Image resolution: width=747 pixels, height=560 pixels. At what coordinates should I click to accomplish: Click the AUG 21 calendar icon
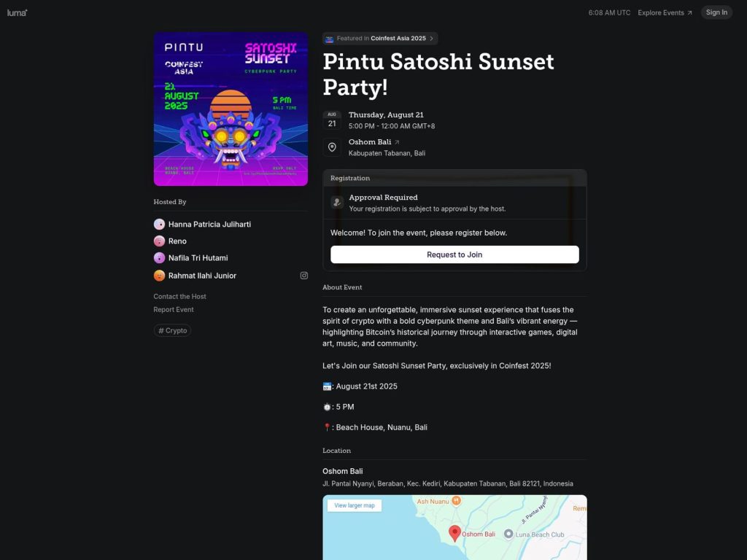[x=332, y=120]
